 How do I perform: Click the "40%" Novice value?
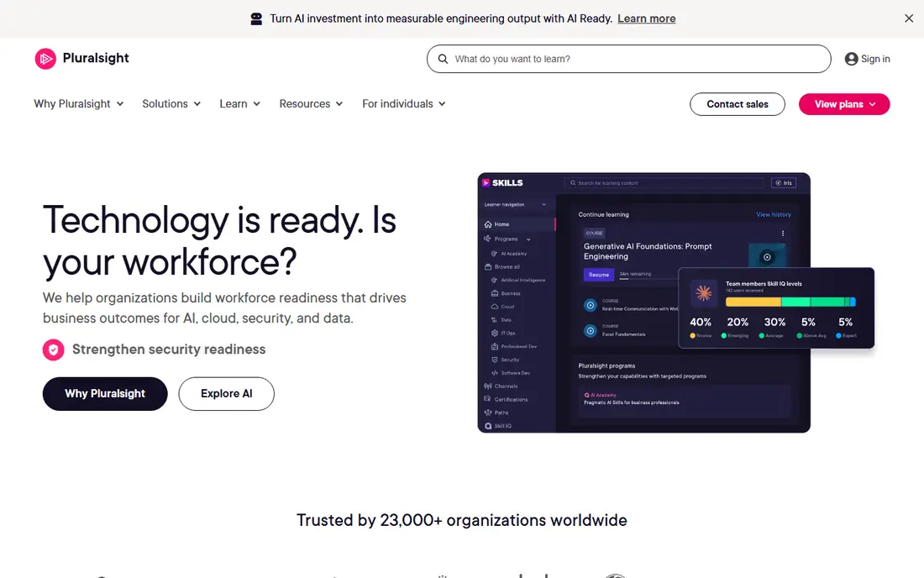(x=700, y=323)
